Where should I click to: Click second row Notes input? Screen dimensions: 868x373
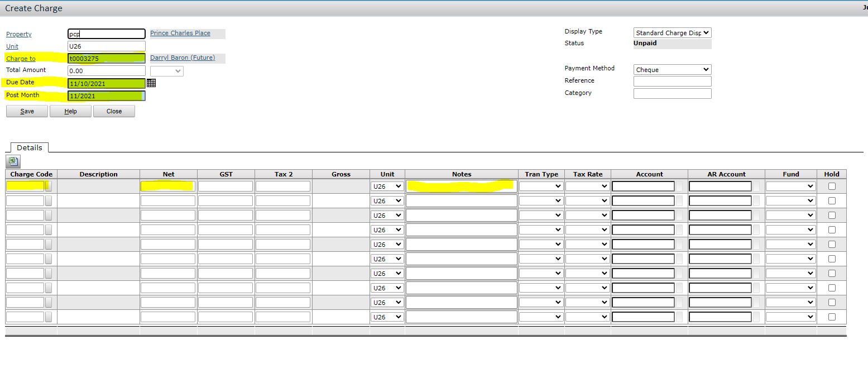coord(462,201)
